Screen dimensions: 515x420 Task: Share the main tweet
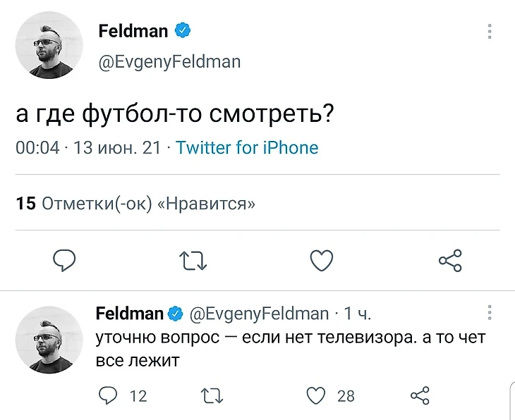[x=450, y=261]
